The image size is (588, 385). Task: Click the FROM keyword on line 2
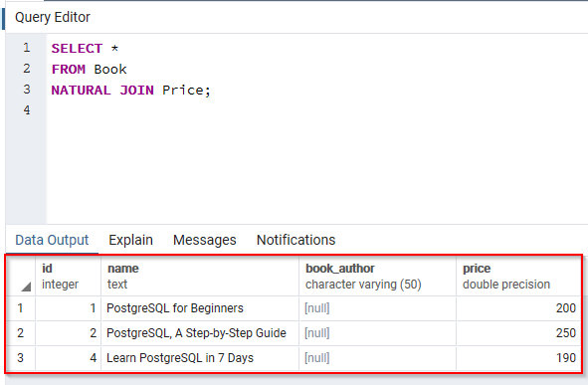(69, 70)
